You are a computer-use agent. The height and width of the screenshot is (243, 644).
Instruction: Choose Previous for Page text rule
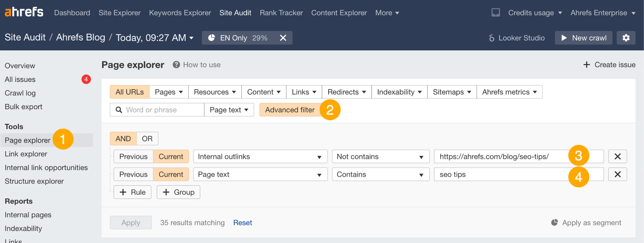coord(133,174)
